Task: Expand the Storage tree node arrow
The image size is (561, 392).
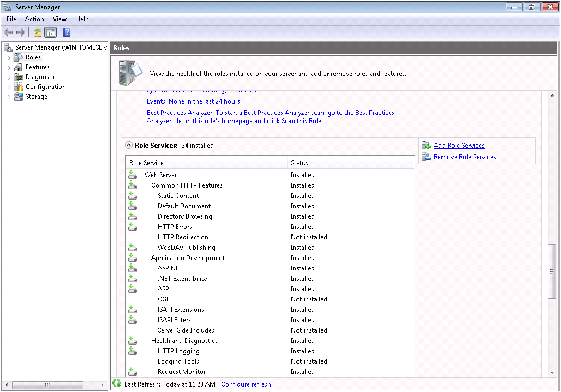Action: pyautogui.click(x=9, y=97)
